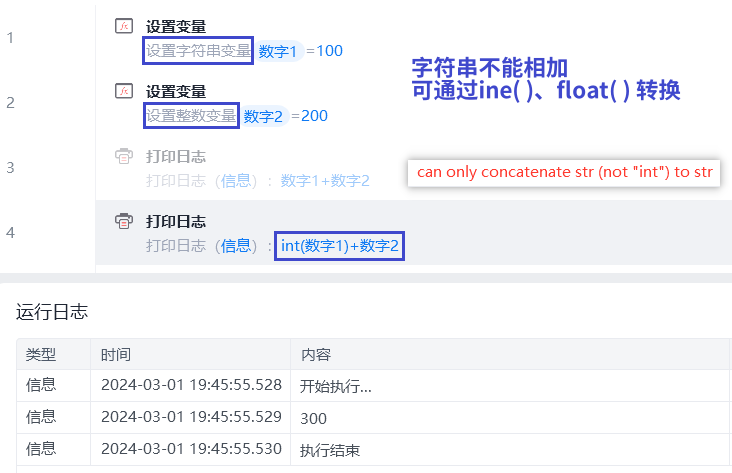The image size is (732, 473).
Task: Click the print-log icon on step 4
Action: tap(124, 221)
